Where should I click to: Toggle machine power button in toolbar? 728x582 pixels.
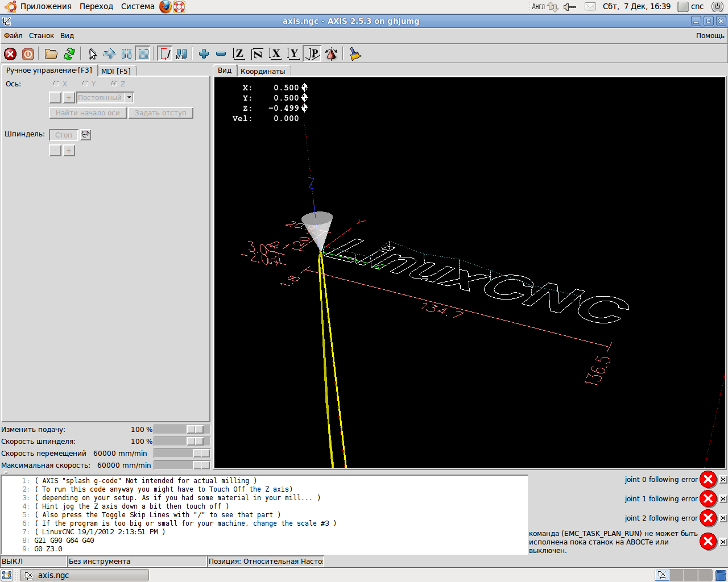click(x=28, y=54)
